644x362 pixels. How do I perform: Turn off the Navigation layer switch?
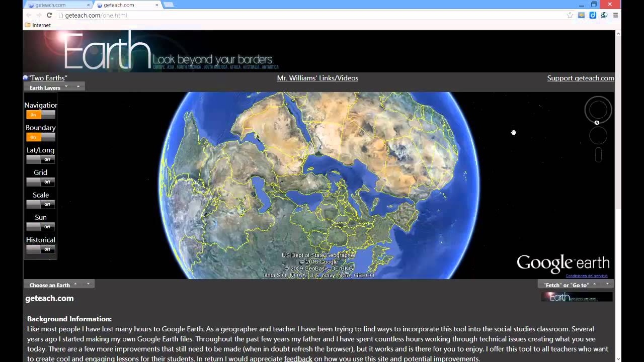click(x=41, y=115)
